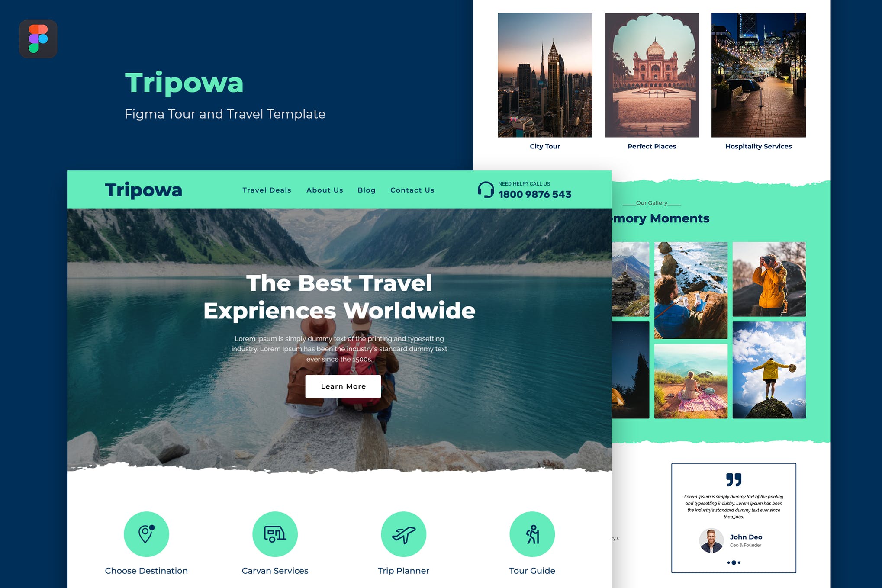Click the Contact Us tab

coord(412,190)
